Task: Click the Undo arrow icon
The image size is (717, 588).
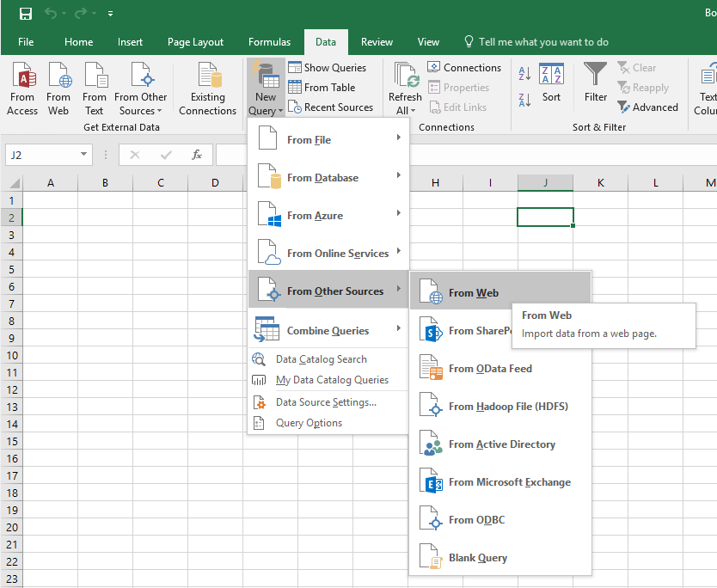Action: pyautogui.click(x=51, y=13)
